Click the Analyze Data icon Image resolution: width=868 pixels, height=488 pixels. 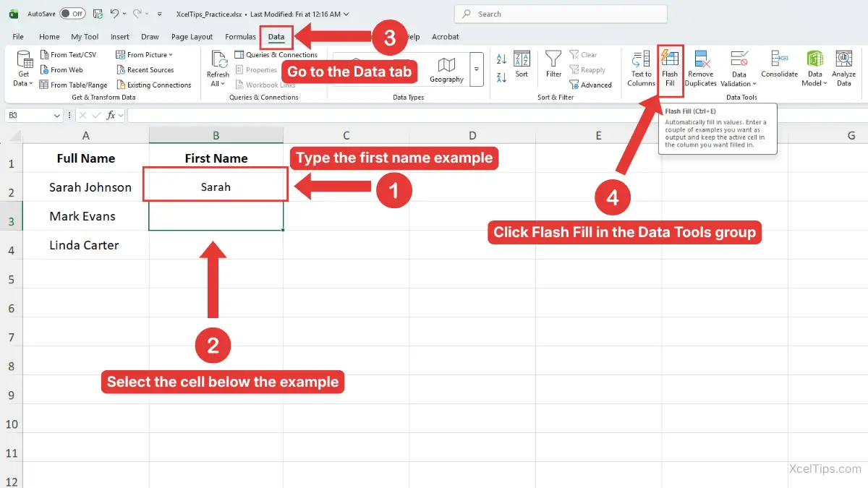pos(843,69)
